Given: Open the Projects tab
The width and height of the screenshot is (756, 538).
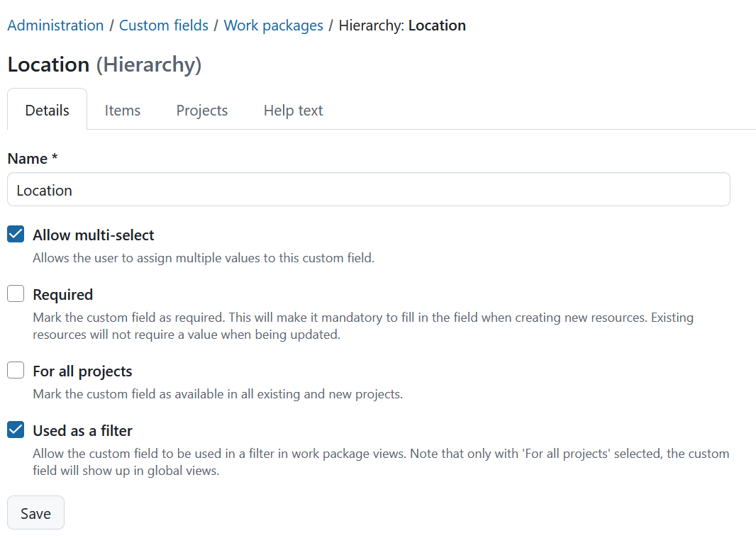Looking at the screenshot, I should tap(201, 110).
